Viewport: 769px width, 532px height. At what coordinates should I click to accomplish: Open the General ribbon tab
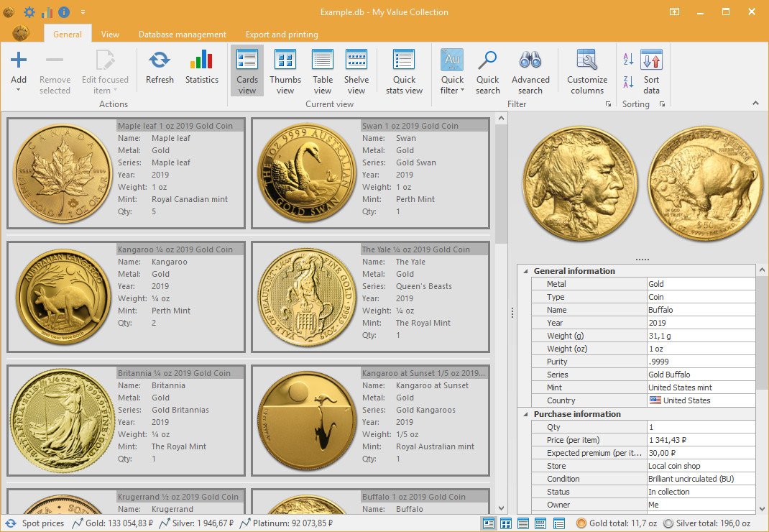tap(67, 35)
